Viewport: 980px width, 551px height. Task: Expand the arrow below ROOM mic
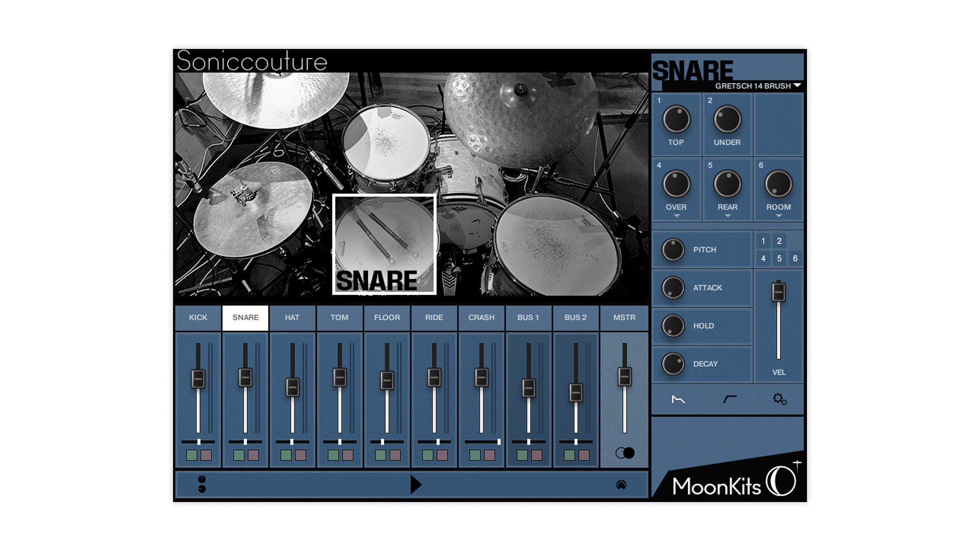pyautogui.click(x=779, y=216)
